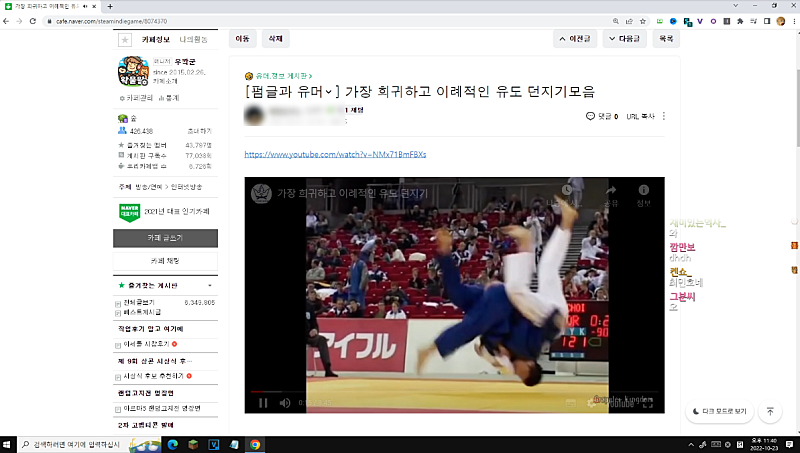The height and width of the screenshot is (453, 800).
Task: Click the blue play-circle extension icon
Action: 673,21
